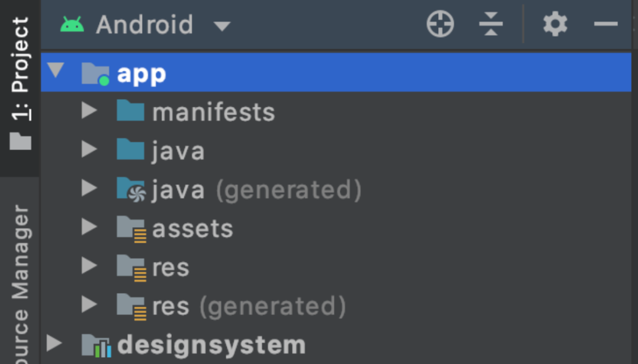Click the designsystem module icon

[x=96, y=346]
